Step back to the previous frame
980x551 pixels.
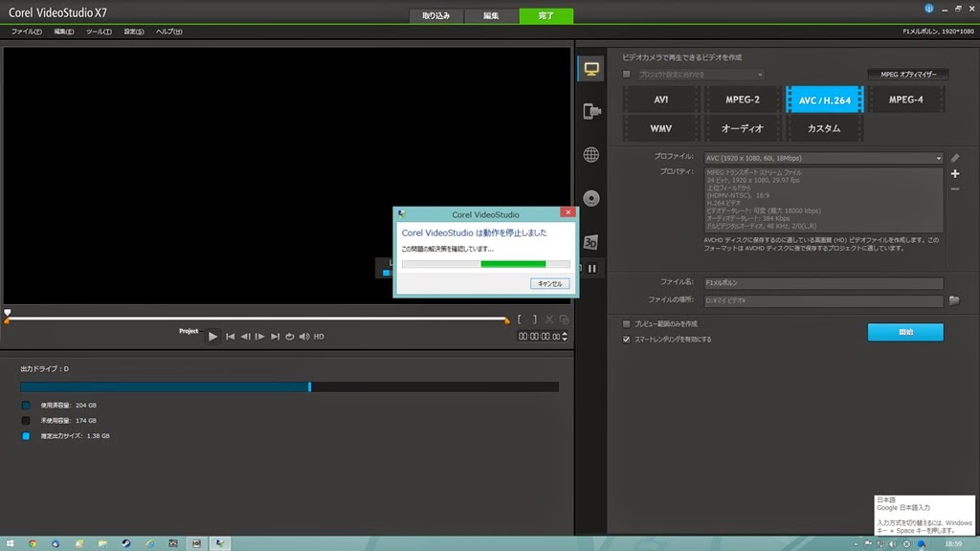click(245, 337)
